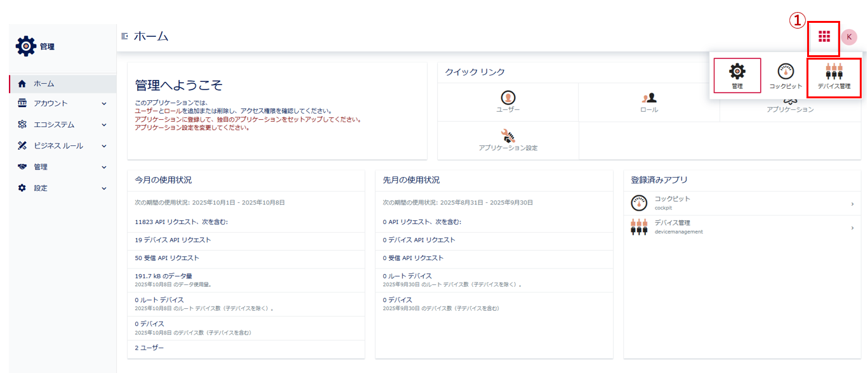Open ロール via its quick link icon
The height and width of the screenshot is (373, 868).
pos(648,97)
